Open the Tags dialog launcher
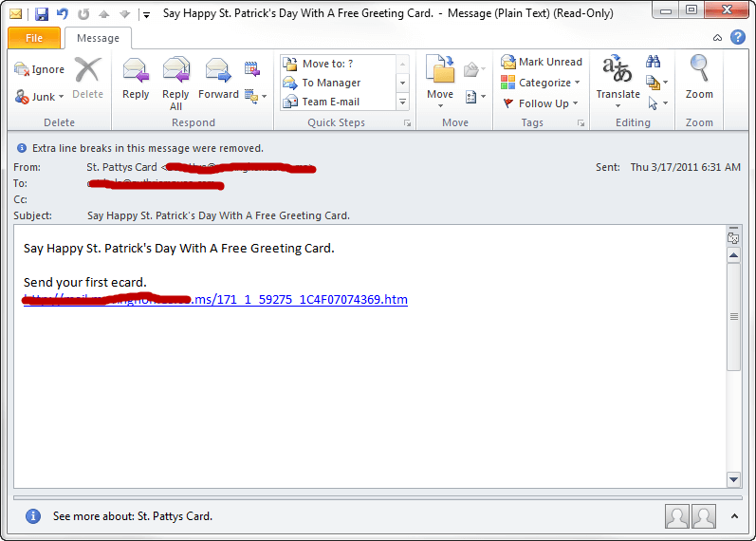 581,123
